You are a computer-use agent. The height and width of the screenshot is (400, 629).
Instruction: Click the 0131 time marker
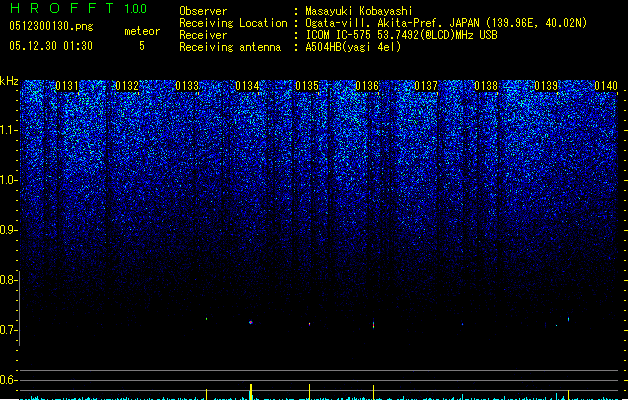tap(67, 86)
